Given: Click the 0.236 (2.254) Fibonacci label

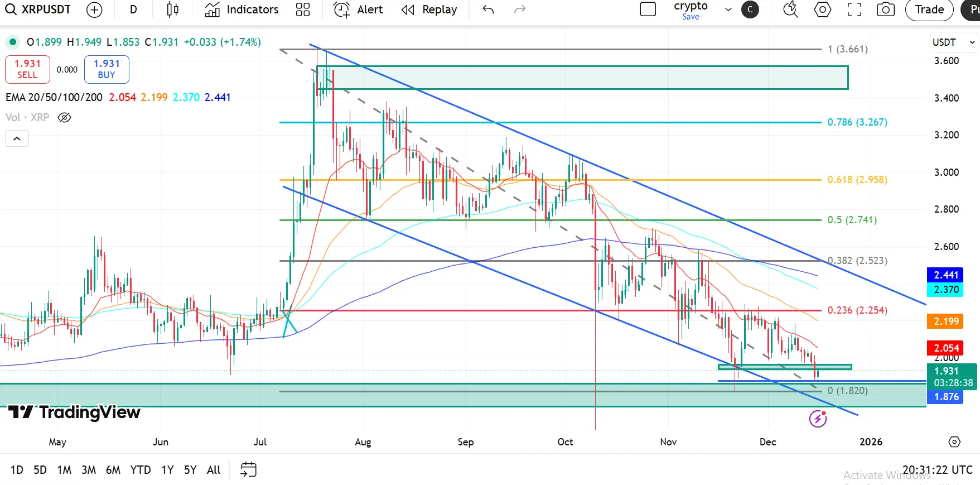Looking at the screenshot, I should pyautogui.click(x=857, y=310).
